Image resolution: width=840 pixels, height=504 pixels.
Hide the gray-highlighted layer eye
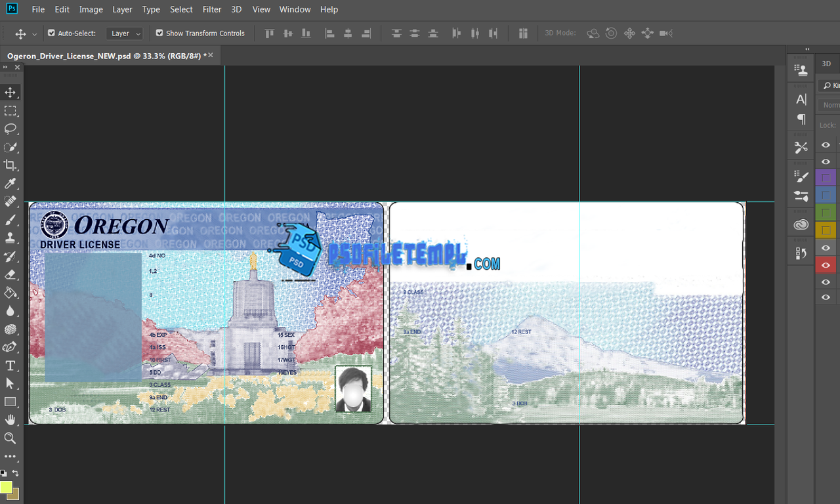[826, 247]
